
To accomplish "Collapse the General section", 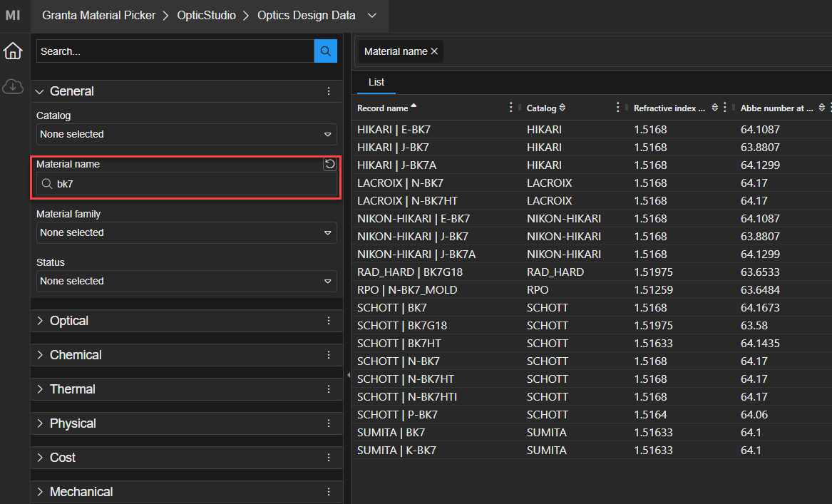I will 40,91.
